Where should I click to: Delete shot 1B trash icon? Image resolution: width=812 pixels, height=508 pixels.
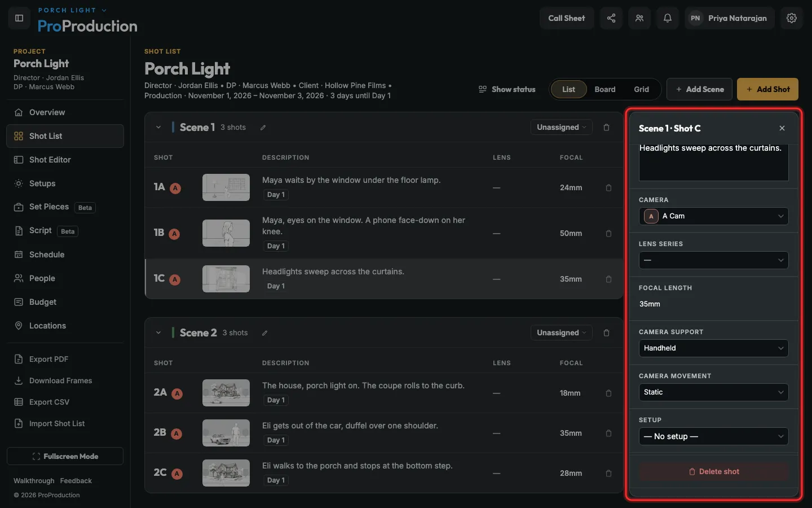(608, 234)
